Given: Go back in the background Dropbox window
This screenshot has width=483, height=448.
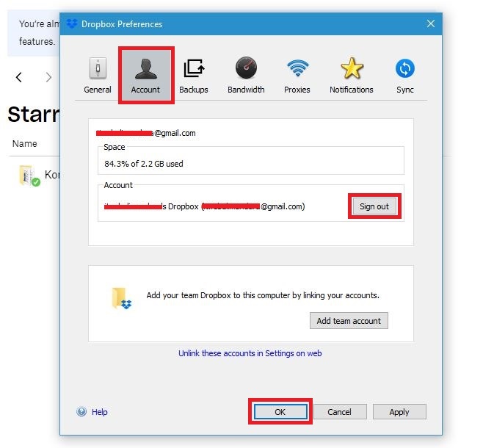Looking at the screenshot, I should pyautogui.click(x=19, y=77).
